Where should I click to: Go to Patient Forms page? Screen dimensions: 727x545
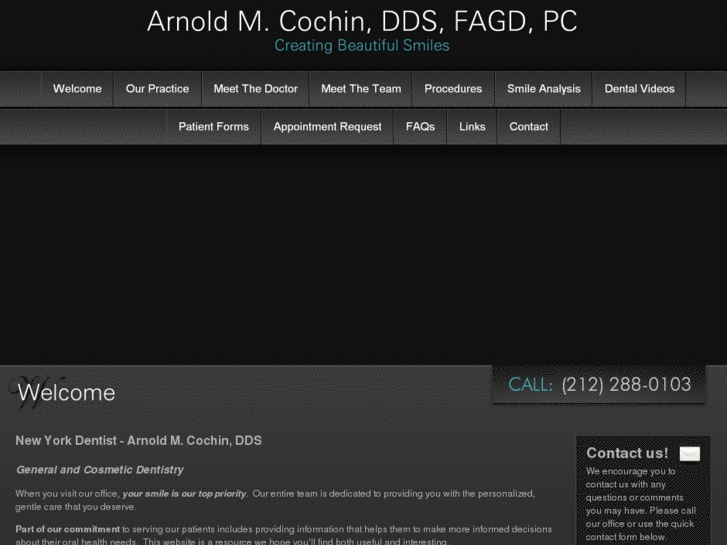click(213, 127)
